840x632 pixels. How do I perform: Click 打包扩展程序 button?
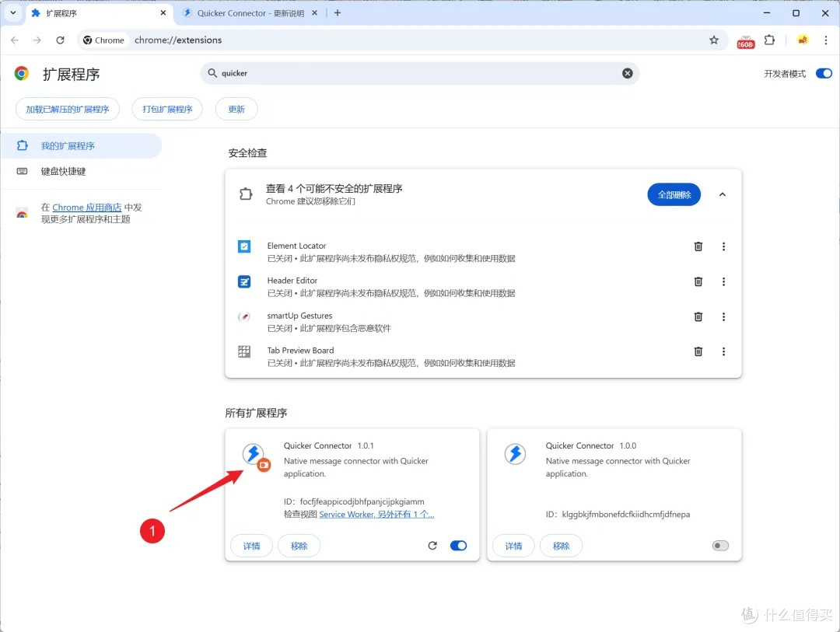pos(167,110)
